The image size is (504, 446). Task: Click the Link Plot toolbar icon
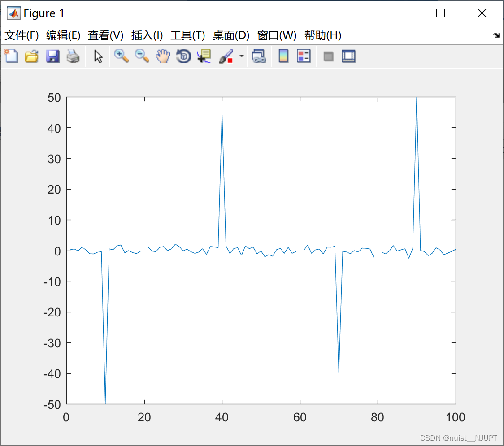click(x=259, y=56)
